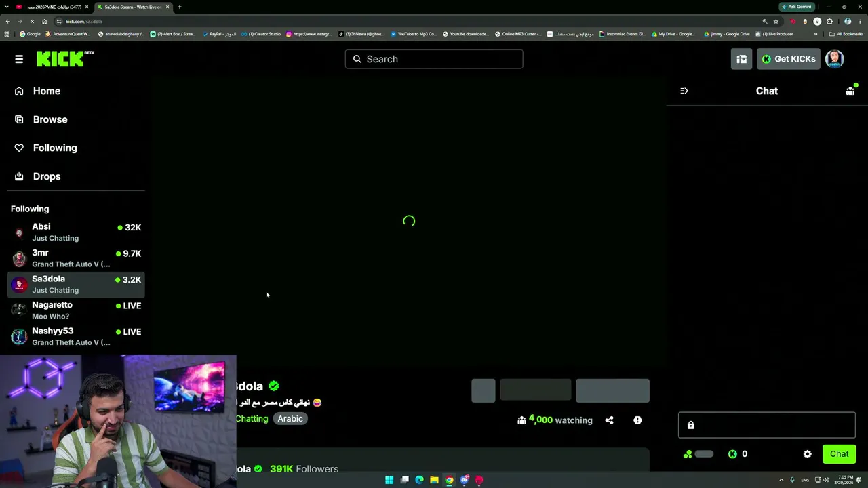Click the Search input field
The image size is (868, 488).
434,59
